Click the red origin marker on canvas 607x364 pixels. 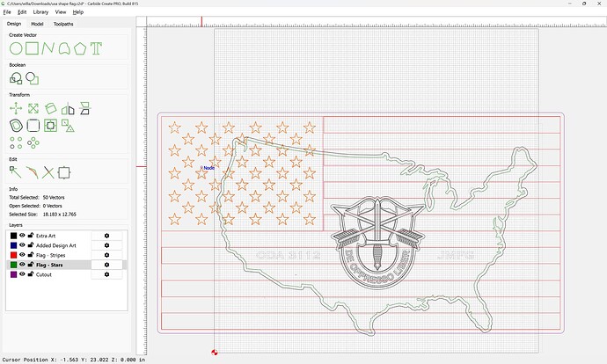(215, 352)
